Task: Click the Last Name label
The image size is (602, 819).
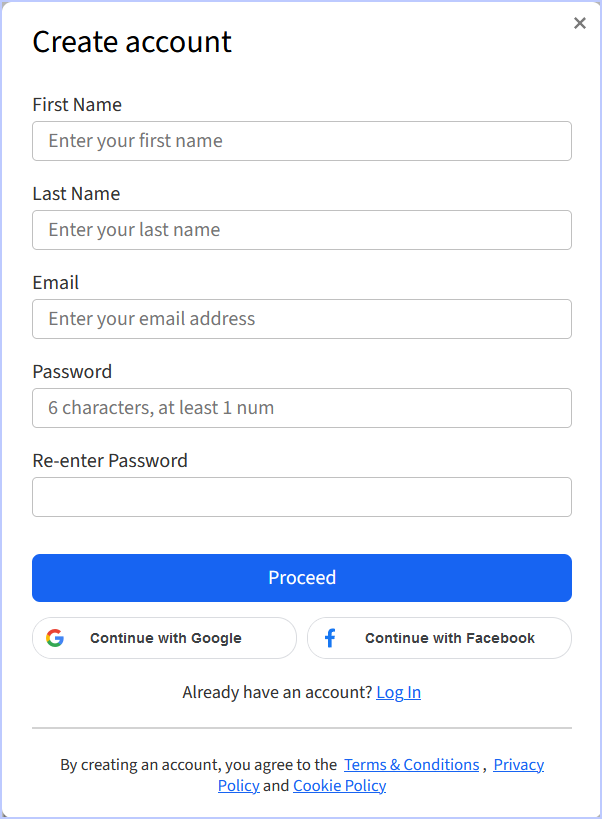Action: 76,194
